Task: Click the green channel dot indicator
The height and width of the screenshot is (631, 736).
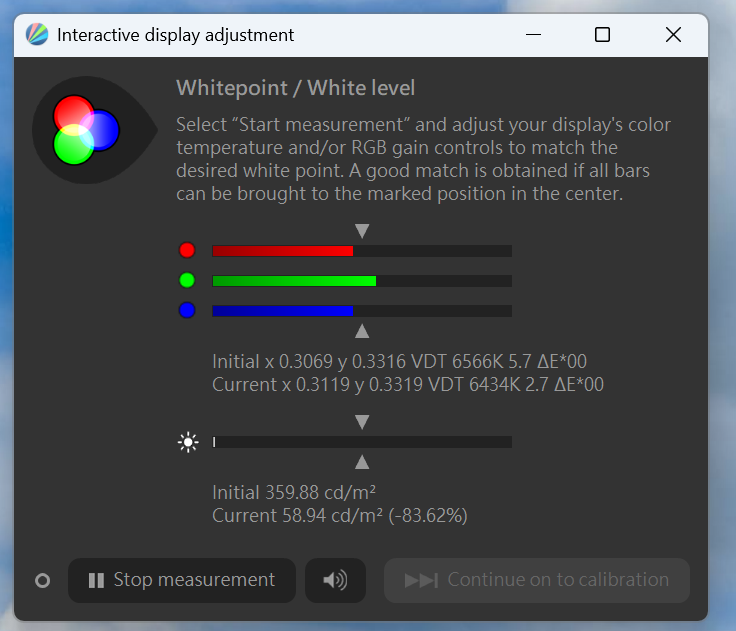Action: pos(187,280)
